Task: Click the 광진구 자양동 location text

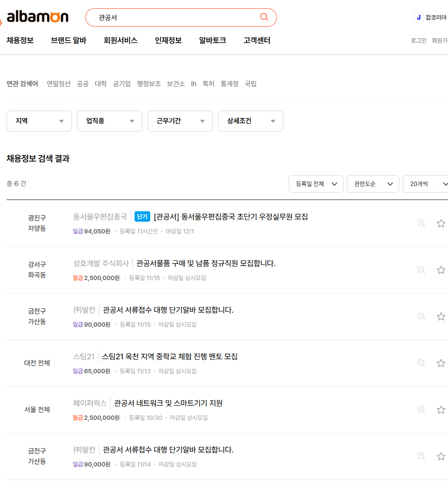Action: coord(37,223)
